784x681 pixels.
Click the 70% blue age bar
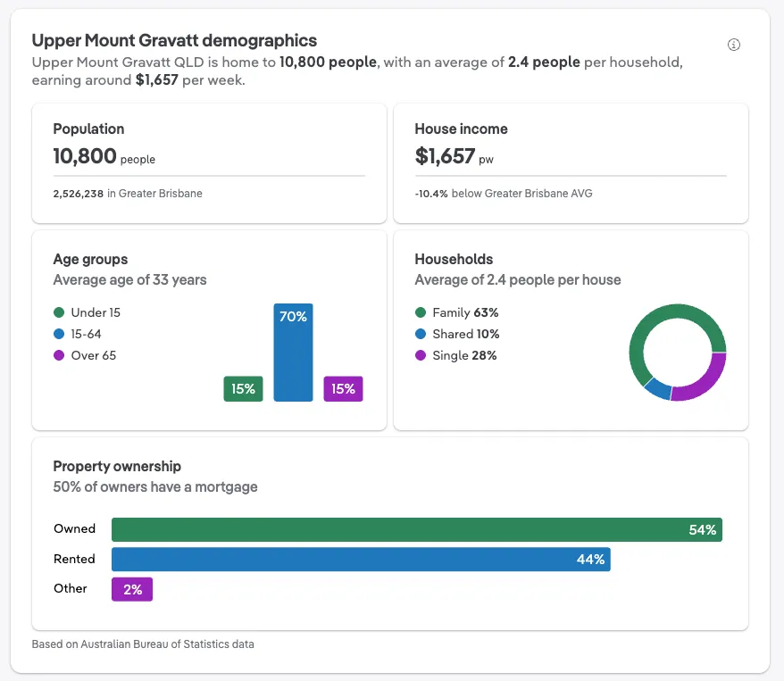293,353
